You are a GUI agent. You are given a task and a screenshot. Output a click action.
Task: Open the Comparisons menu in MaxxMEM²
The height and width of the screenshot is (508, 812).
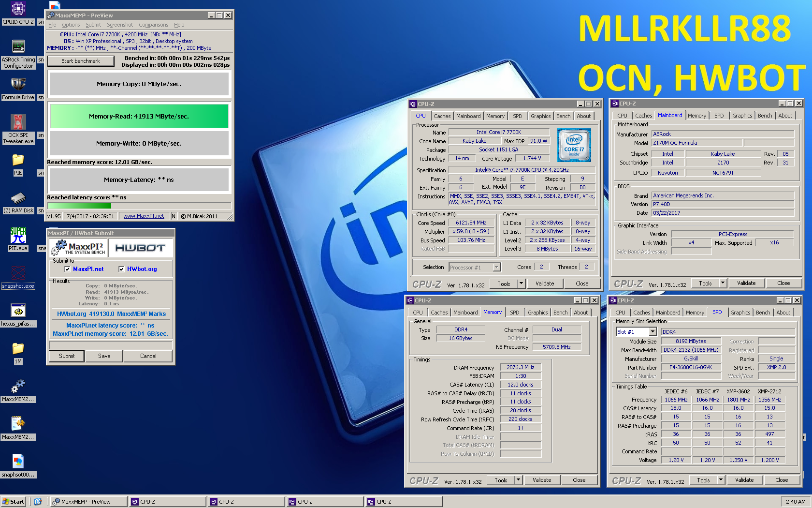click(x=154, y=25)
